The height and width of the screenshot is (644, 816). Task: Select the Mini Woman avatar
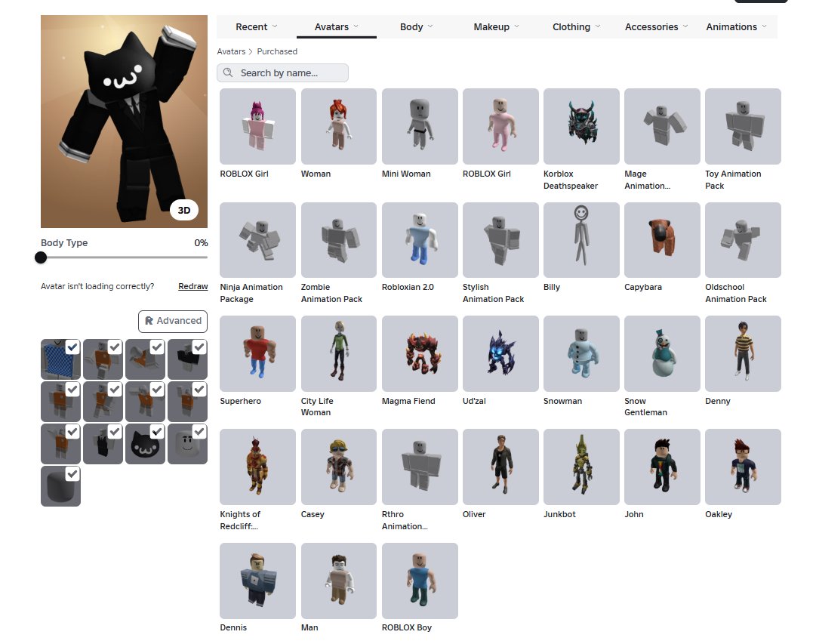pos(420,127)
